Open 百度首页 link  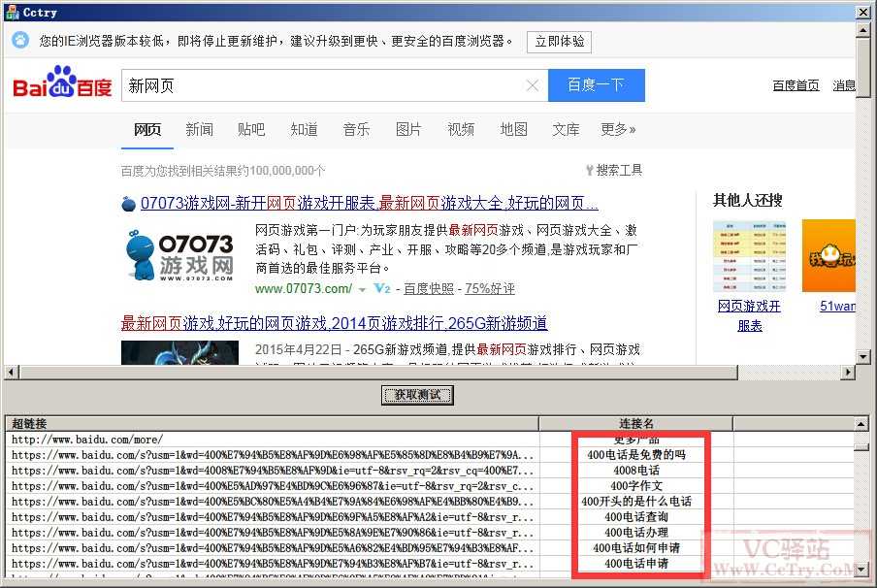[x=796, y=85]
